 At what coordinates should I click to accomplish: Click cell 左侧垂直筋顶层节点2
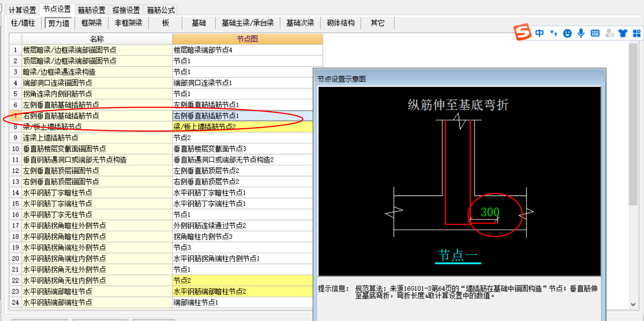(x=243, y=171)
